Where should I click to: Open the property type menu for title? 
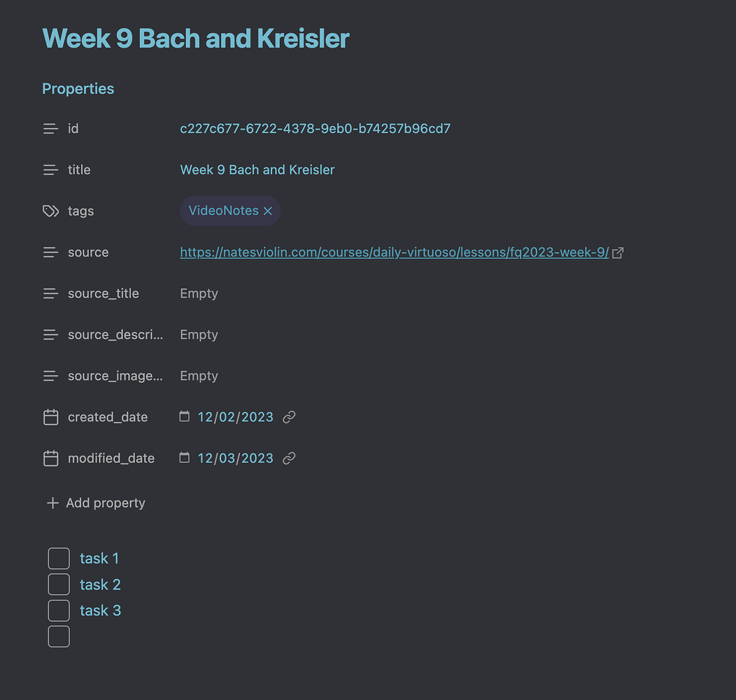pyautogui.click(x=50, y=169)
